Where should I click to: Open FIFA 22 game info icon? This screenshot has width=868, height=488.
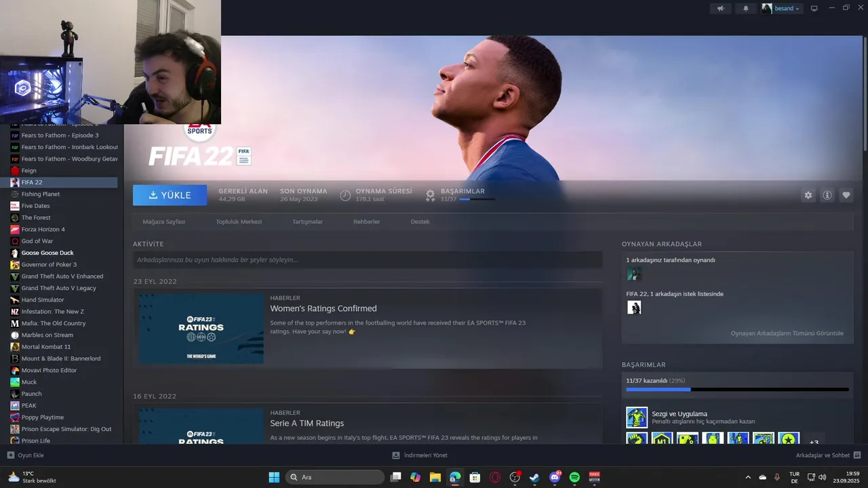coord(827,195)
